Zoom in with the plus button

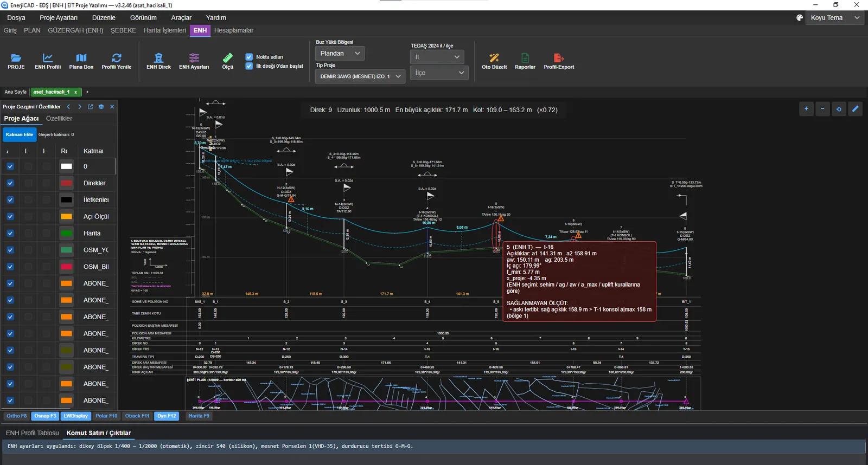point(806,109)
